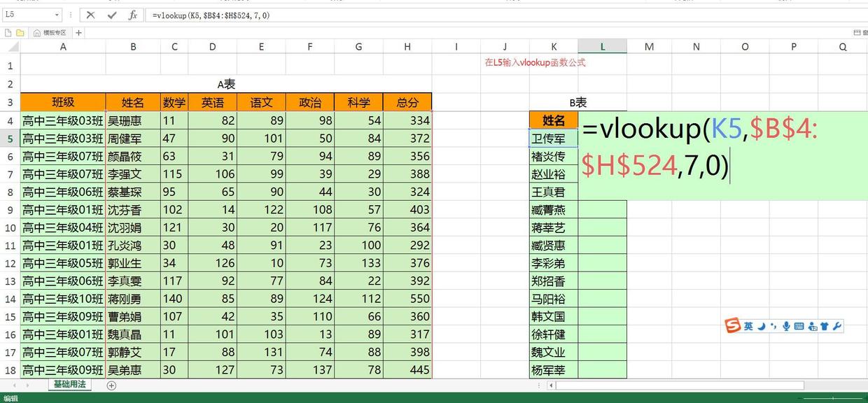Add a new worksheet with plus button

coord(111,385)
